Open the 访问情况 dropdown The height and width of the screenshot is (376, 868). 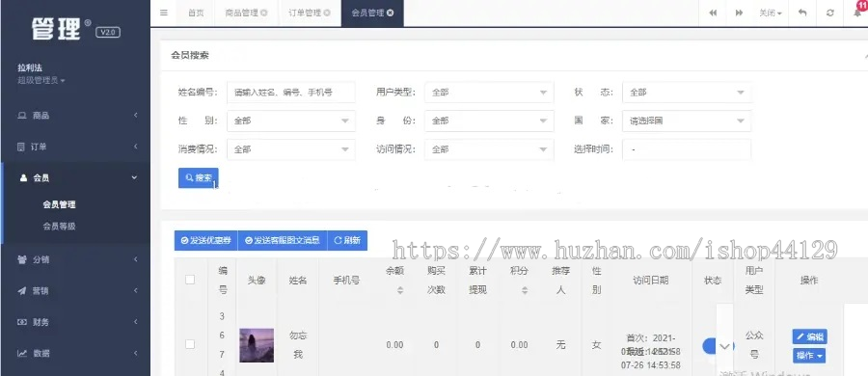click(489, 149)
